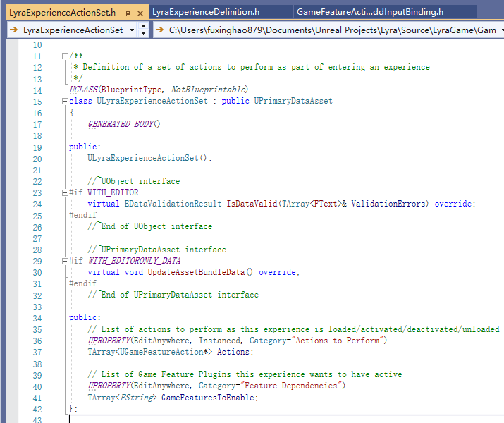Collapse the comment block at line 11
This screenshot has height=423, width=504.
coord(65,56)
